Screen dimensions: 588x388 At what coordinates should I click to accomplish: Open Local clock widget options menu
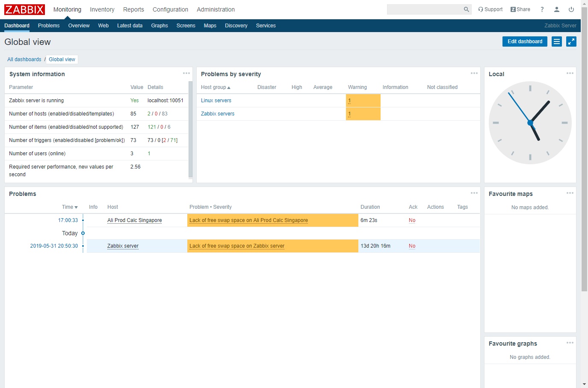click(570, 73)
